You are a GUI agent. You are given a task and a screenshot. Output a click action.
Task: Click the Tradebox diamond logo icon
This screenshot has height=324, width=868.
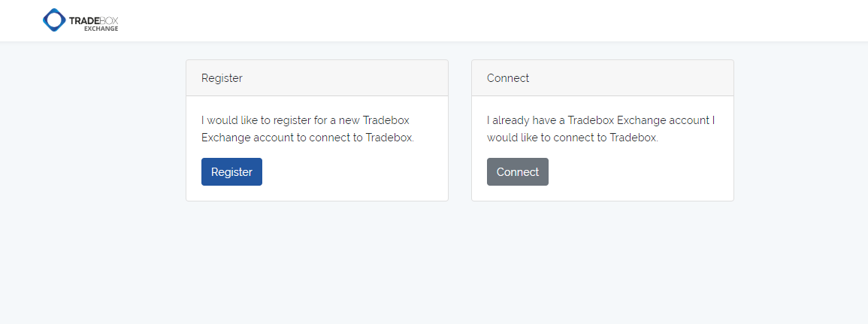54,20
